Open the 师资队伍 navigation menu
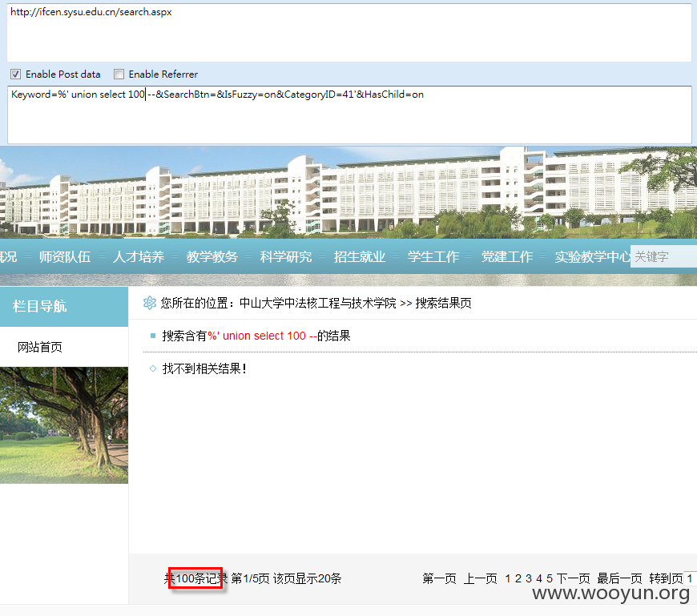 click(65, 256)
